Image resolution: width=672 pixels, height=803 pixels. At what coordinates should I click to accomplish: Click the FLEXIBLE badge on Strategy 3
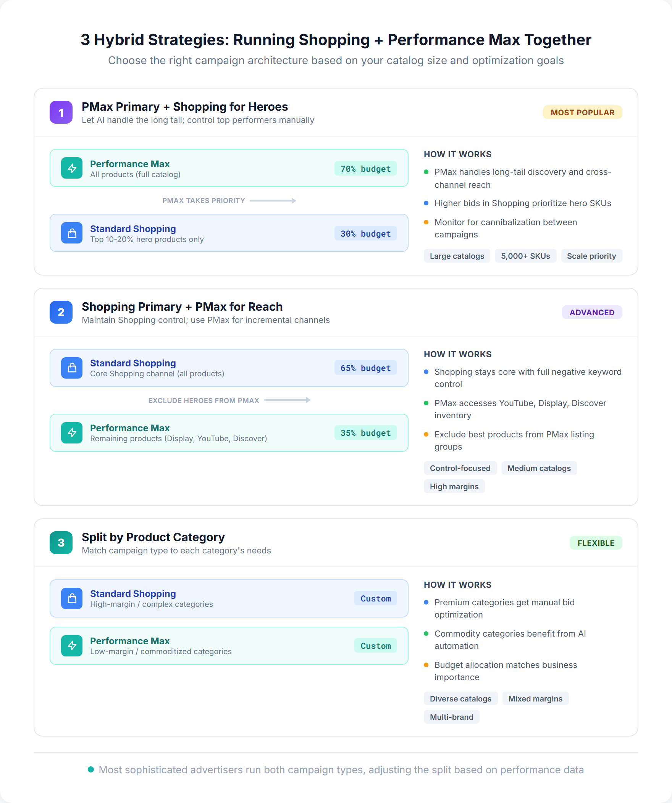(595, 543)
